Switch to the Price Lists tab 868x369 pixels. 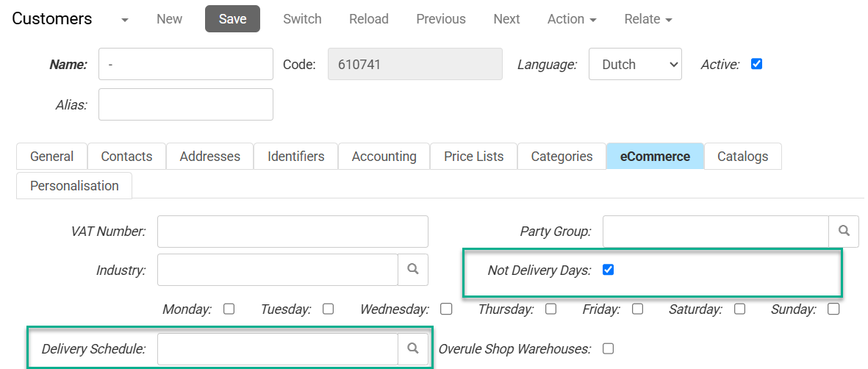coord(473,157)
